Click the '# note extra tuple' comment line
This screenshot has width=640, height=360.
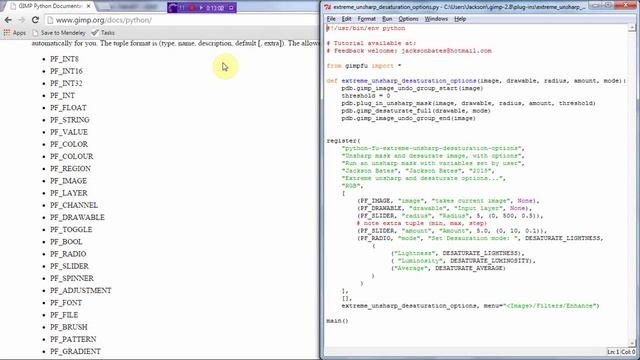pos(421,223)
